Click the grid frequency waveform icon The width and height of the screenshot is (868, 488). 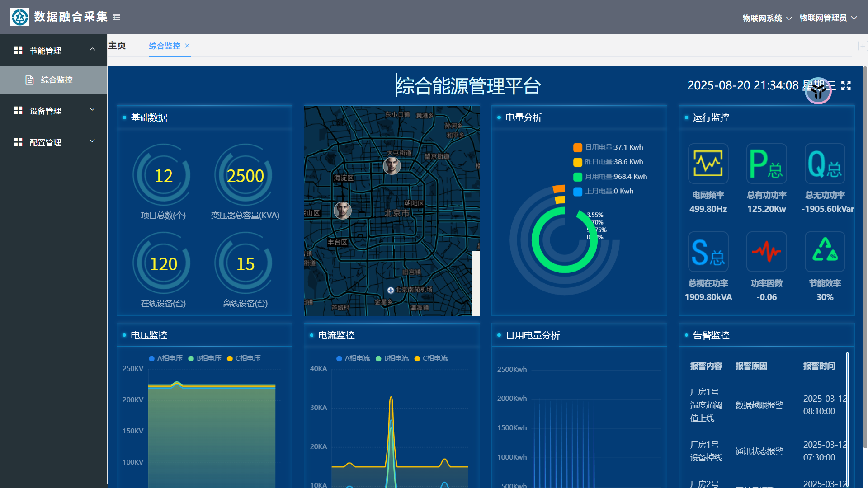point(708,164)
